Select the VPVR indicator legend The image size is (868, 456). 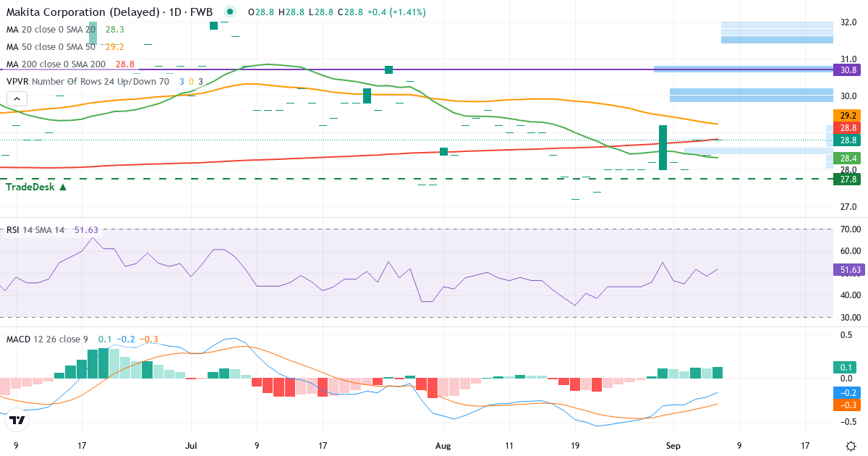[x=88, y=82]
